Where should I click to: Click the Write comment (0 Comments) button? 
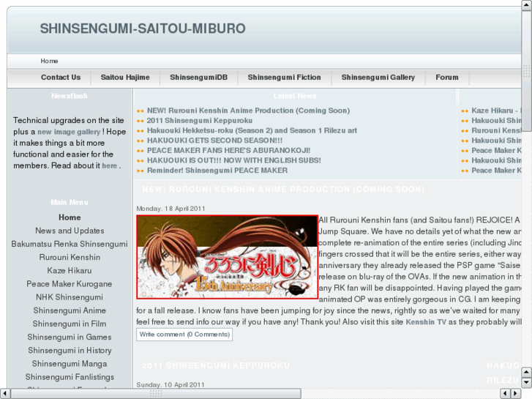[184, 335]
